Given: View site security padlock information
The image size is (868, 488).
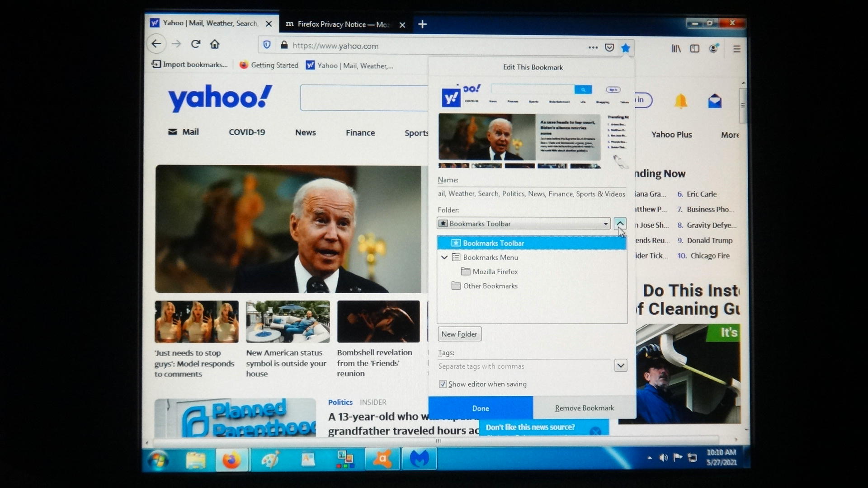Looking at the screenshot, I should (284, 45).
